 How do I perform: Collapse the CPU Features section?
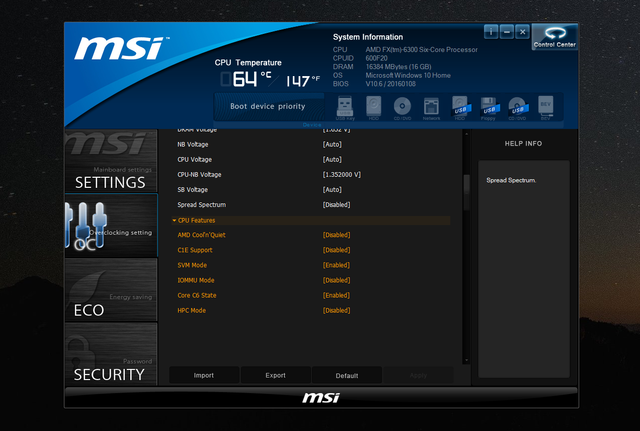(x=311, y=220)
